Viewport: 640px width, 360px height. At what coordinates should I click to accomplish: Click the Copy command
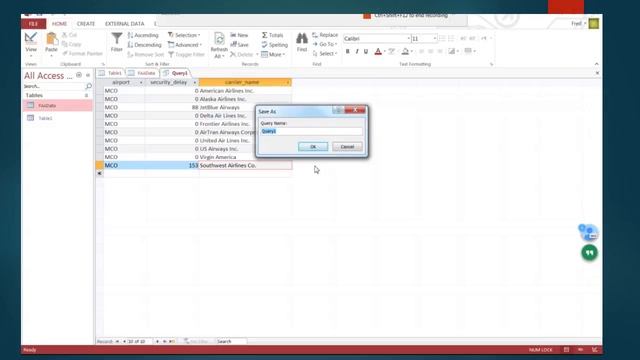(x=71, y=44)
